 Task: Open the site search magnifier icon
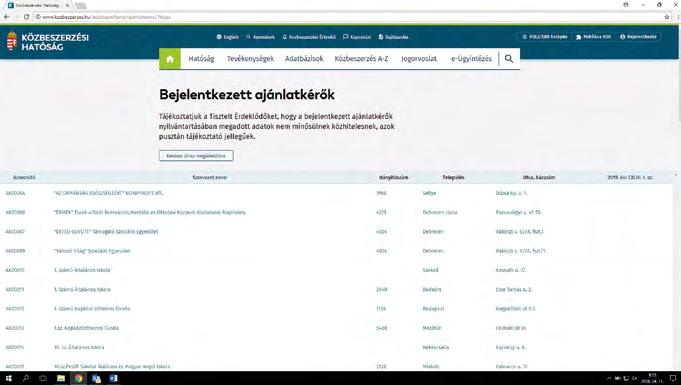509,59
